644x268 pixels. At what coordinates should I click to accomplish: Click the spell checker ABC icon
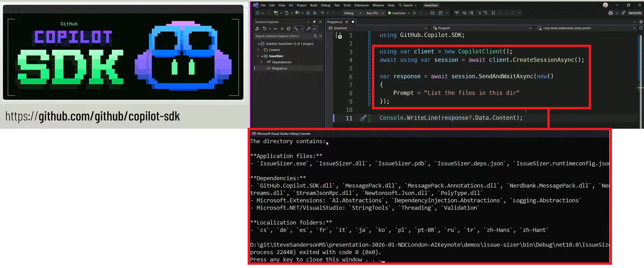click(457, 13)
